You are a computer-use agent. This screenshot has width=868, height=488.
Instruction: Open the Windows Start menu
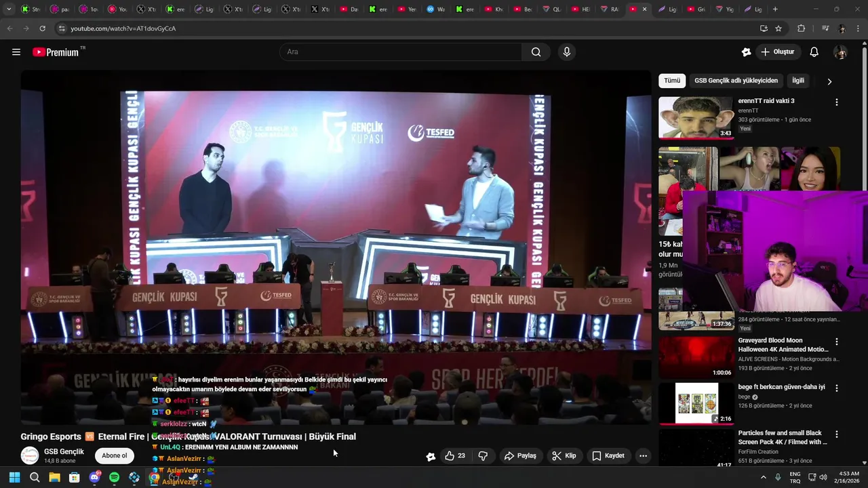tap(14, 478)
